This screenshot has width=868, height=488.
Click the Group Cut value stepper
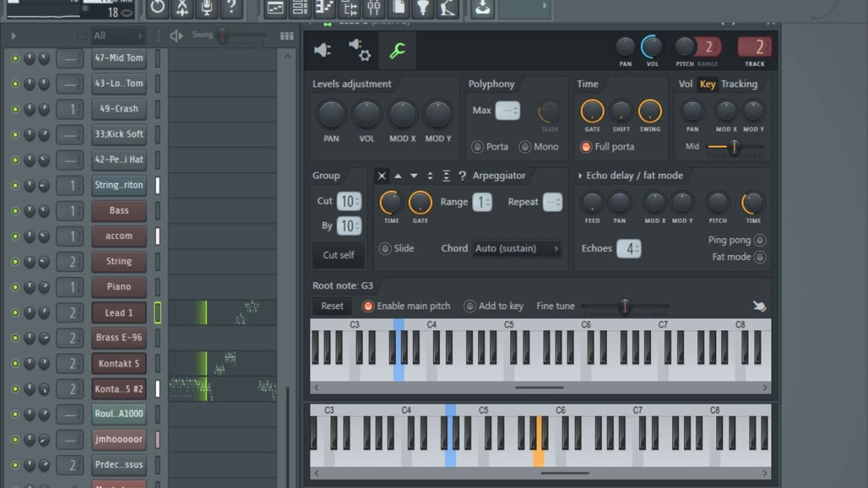click(349, 201)
